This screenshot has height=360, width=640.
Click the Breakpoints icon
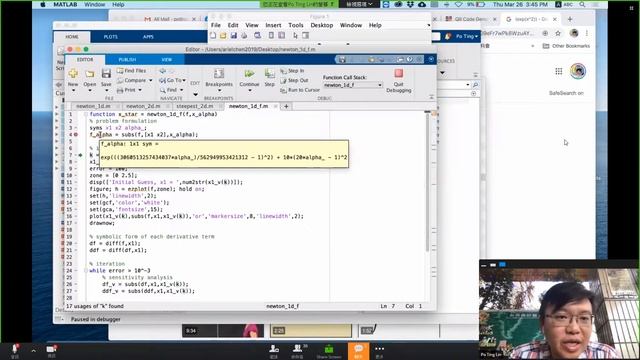tap(219, 73)
